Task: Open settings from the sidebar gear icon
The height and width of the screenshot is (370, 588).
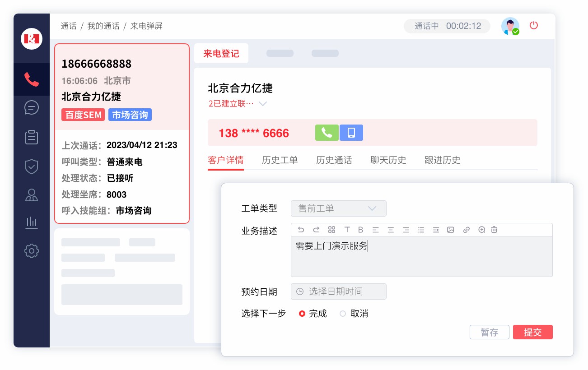Action: [x=32, y=250]
